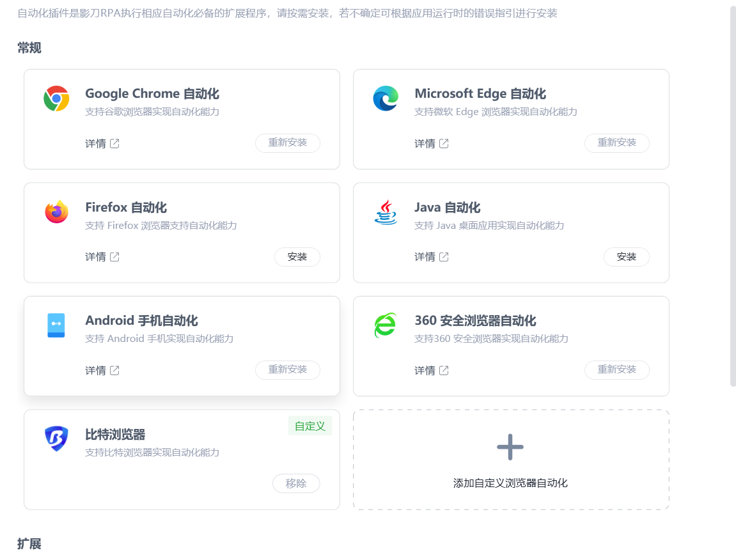Image resolution: width=736 pixels, height=560 pixels.
Task: Install the Java automation plugin
Action: click(627, 257)
